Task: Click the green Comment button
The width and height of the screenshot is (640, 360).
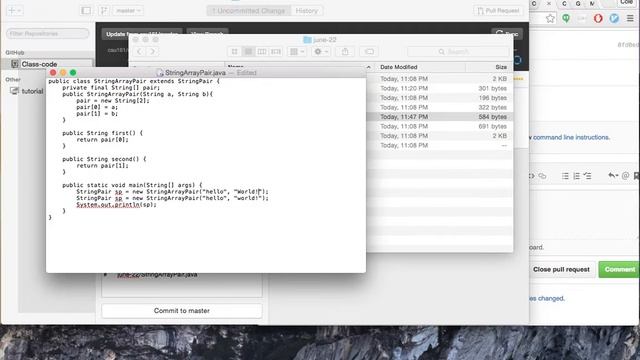Action: coord(619,269)
